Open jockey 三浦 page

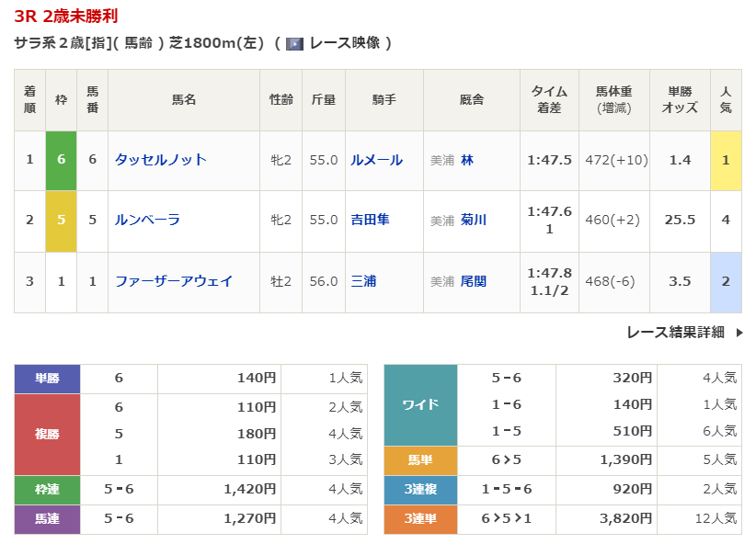click(x=363, y=281)
